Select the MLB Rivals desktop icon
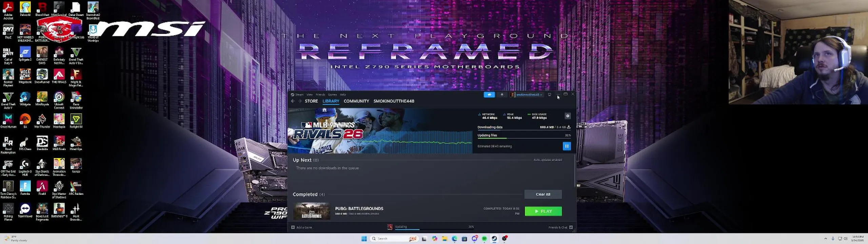The width and height of the screenshot is (868, 244). pos(59,143)
